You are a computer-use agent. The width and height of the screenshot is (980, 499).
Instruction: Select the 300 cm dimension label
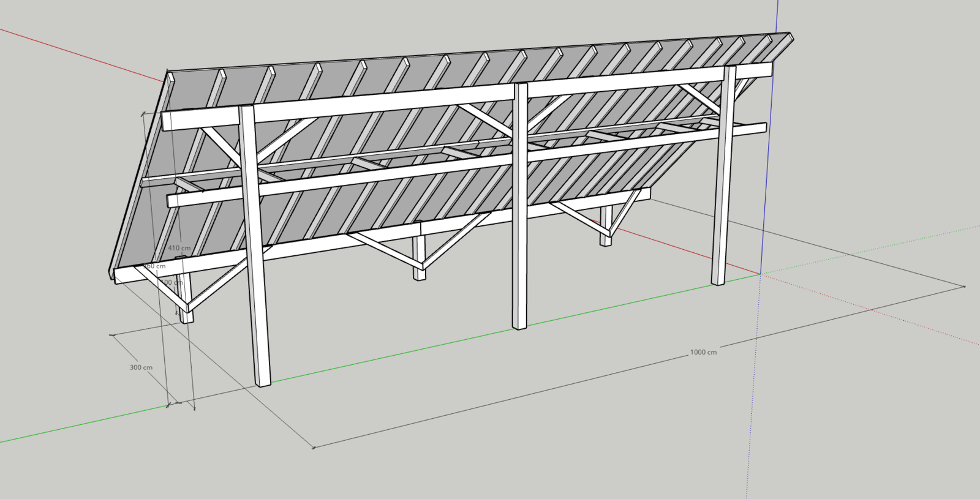click(x=141, y=367)
